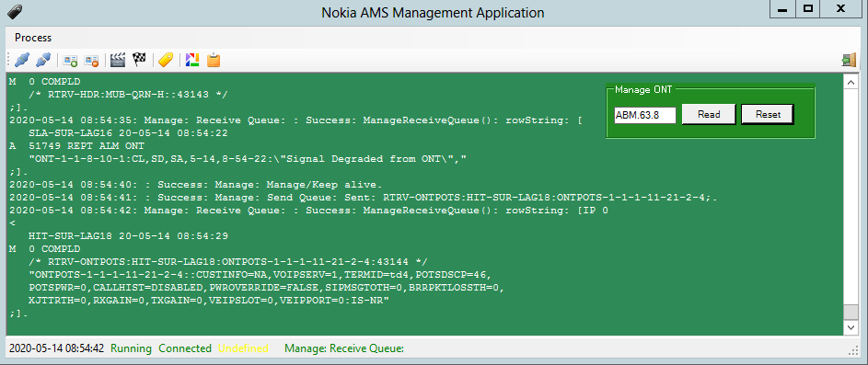
Task: Click the colorful squares icon
Action: pos(192,60)
